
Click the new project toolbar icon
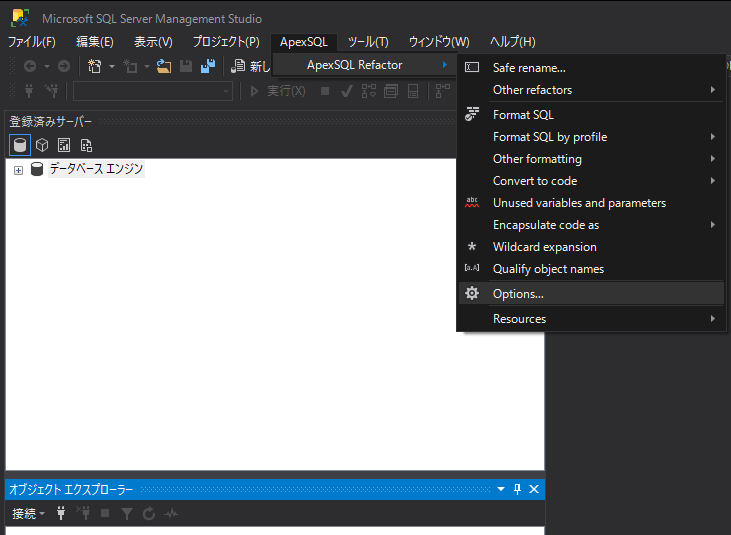95,66
